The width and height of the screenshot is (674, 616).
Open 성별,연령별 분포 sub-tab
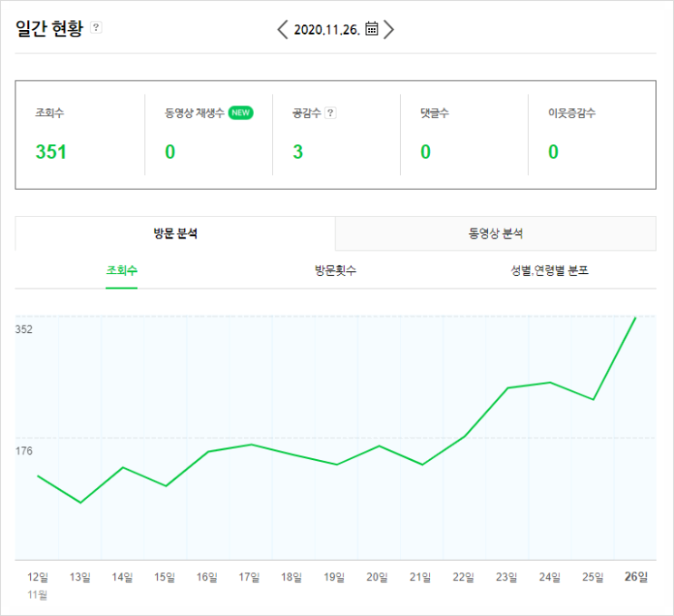(550, 270)
